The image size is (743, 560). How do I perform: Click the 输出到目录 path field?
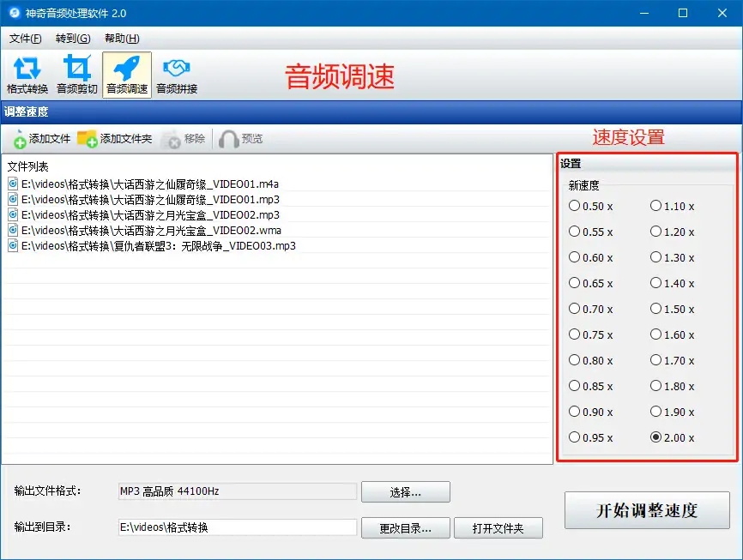coord(237,528)
